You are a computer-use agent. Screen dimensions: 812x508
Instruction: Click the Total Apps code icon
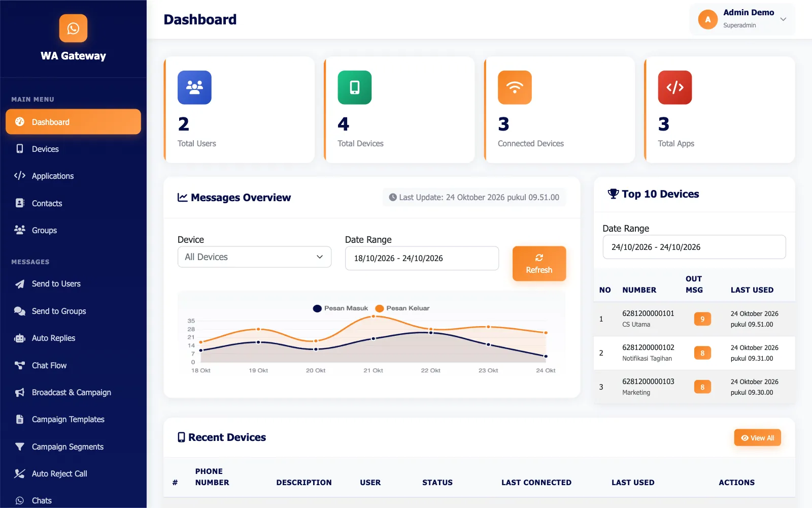click(675, 87)
